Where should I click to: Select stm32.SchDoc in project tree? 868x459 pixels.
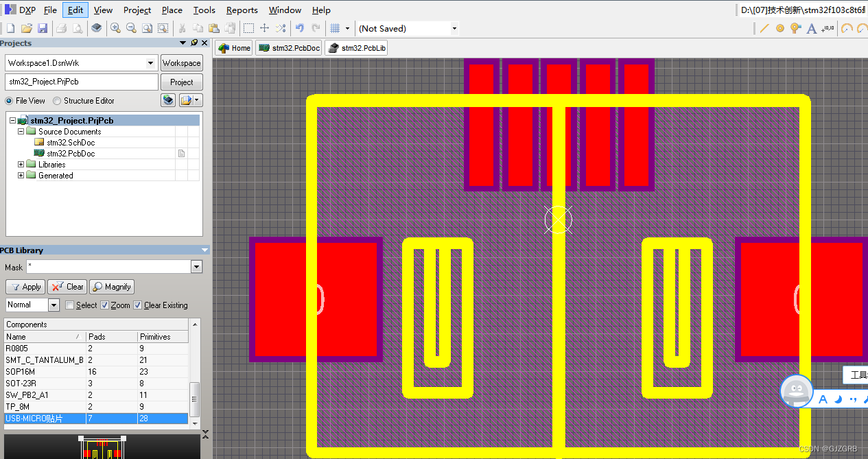71,143
